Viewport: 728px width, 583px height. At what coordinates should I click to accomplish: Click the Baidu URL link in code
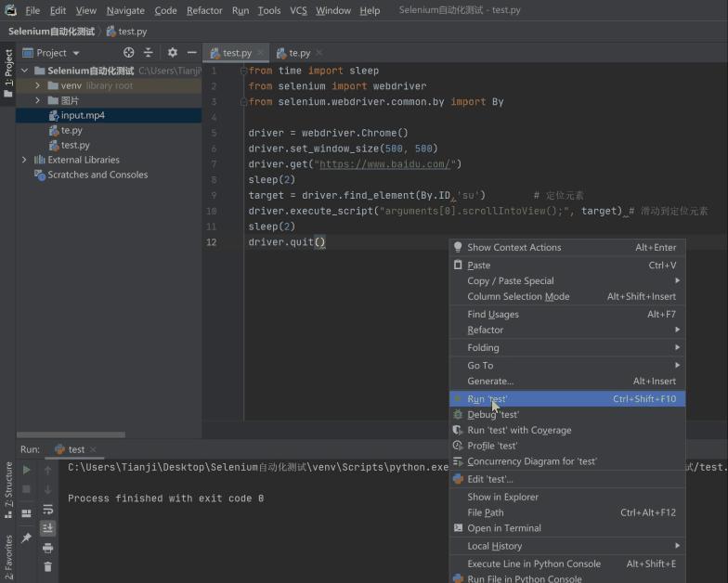386,164
